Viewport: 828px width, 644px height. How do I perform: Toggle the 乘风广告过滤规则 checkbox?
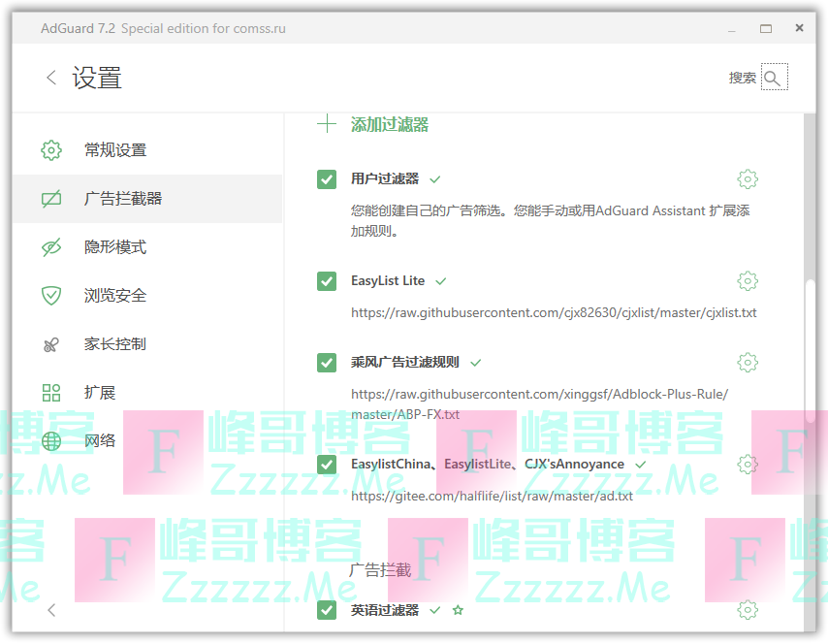pyautogui.click(x=327, y=363)
